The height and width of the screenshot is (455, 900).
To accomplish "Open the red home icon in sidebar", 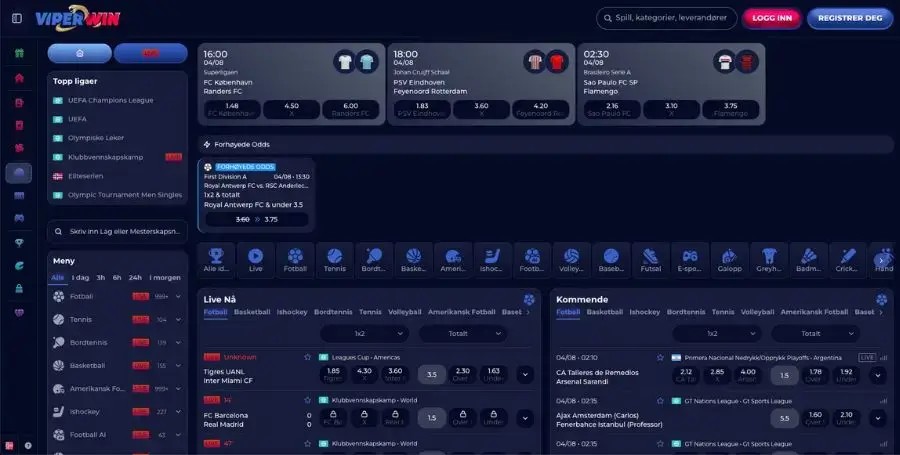I will (19, 78).
